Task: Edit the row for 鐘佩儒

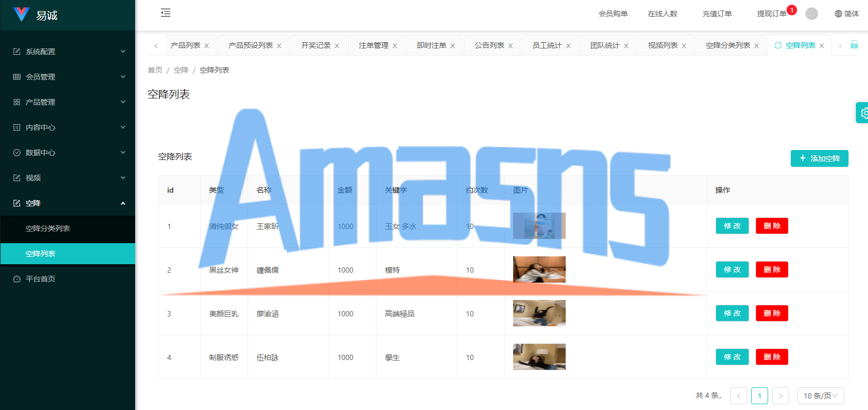Action: point(732,269)
